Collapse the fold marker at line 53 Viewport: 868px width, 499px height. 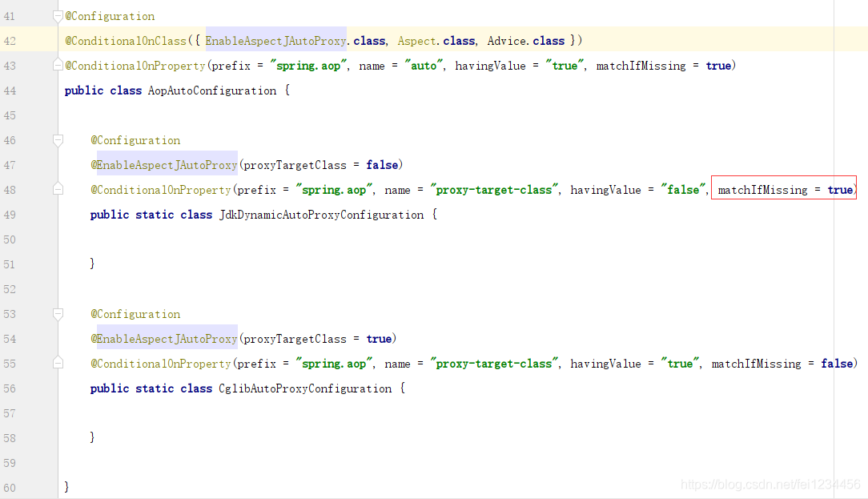(57, 313)
